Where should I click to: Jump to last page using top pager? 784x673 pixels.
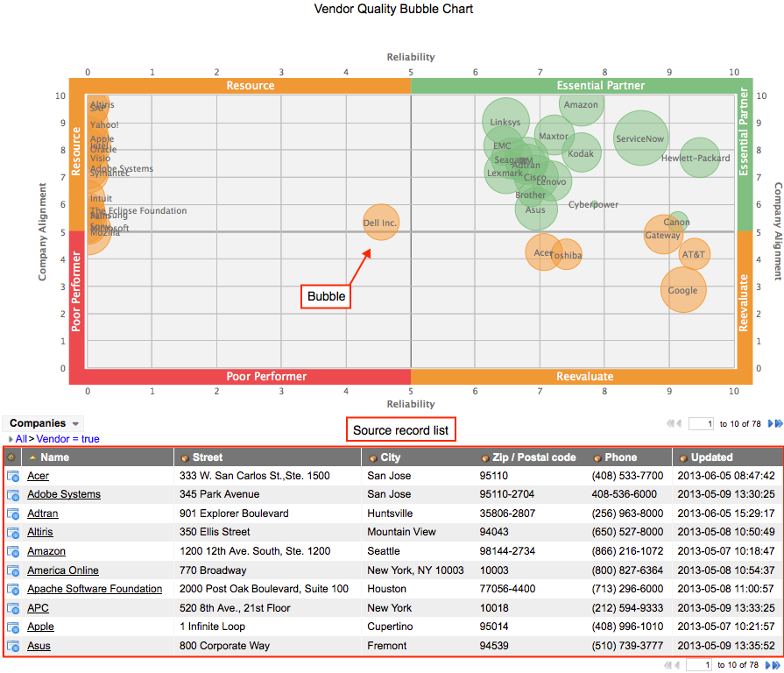[x=779, y=423]
